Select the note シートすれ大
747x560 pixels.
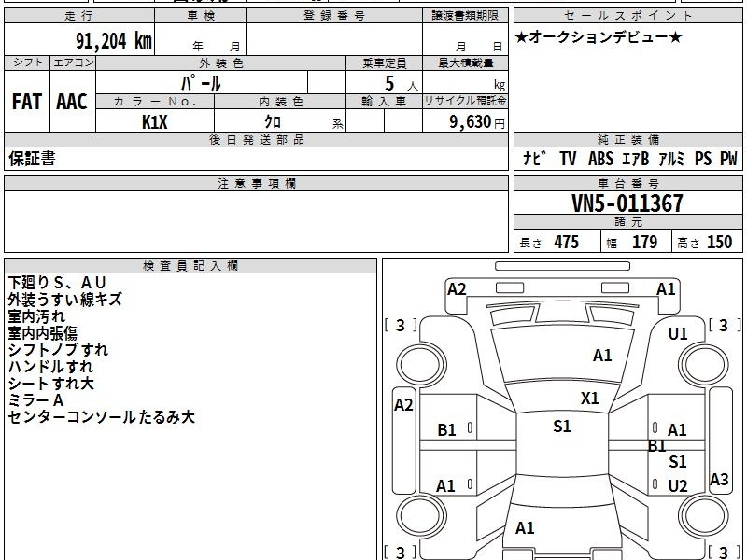pyautogui.click(x=50, y=384)
